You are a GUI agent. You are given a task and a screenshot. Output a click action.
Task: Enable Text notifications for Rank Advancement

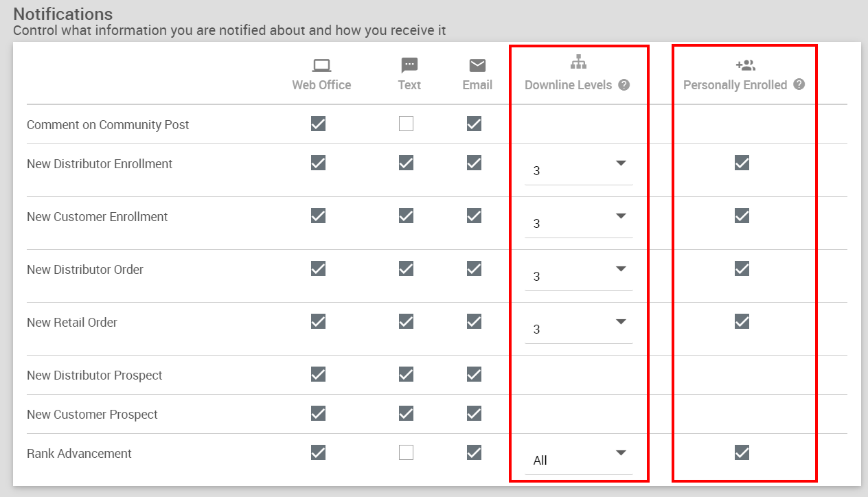coord(407,452)
